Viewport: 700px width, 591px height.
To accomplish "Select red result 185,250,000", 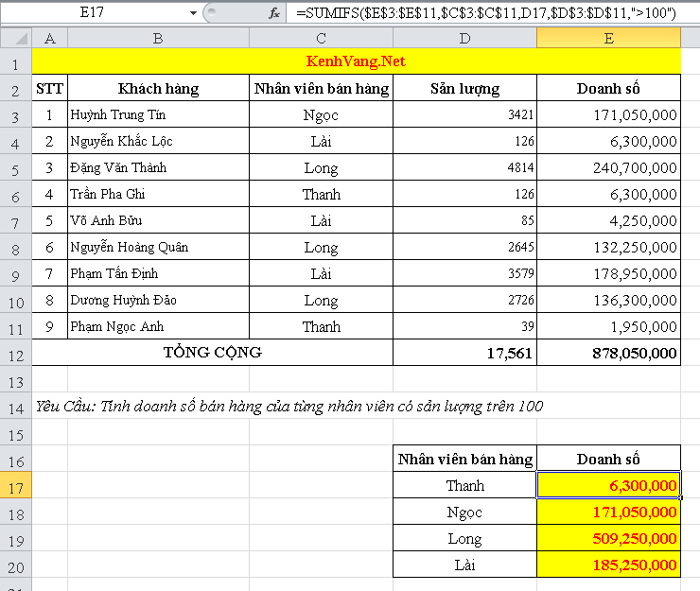I will [x=608, y=565].
